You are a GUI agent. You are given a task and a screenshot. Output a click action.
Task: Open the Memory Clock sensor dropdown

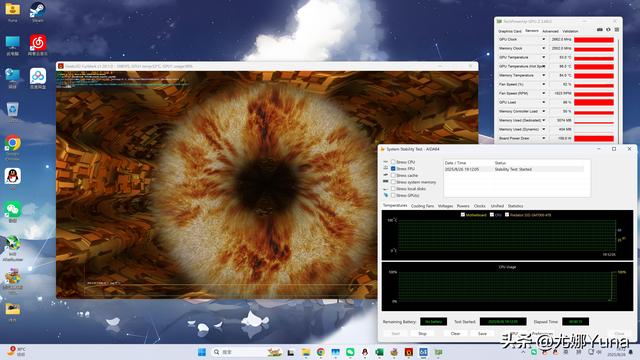pyautogui.click(x=544, y=49)
